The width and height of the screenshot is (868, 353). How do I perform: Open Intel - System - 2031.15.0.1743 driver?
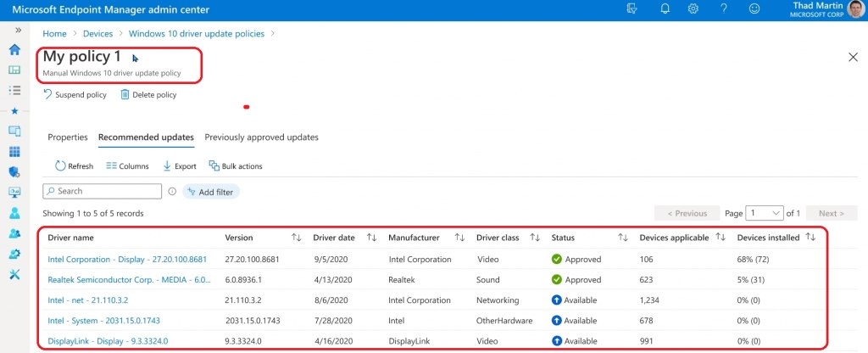click(104, 321)
